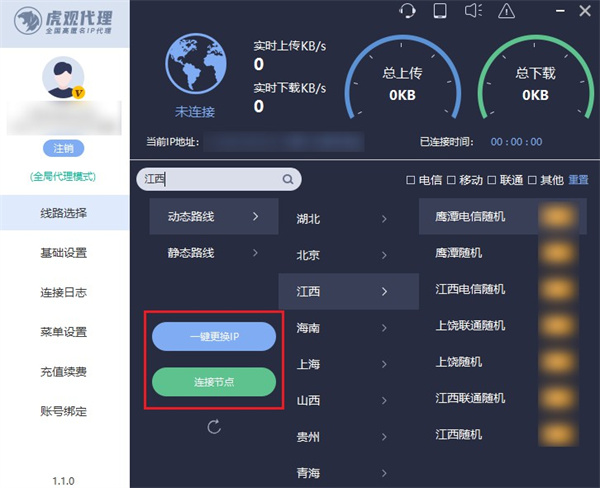This screenshot has width=600, height=488.
Task: Expand the 贵州 province row
Action: pos(349,437)
